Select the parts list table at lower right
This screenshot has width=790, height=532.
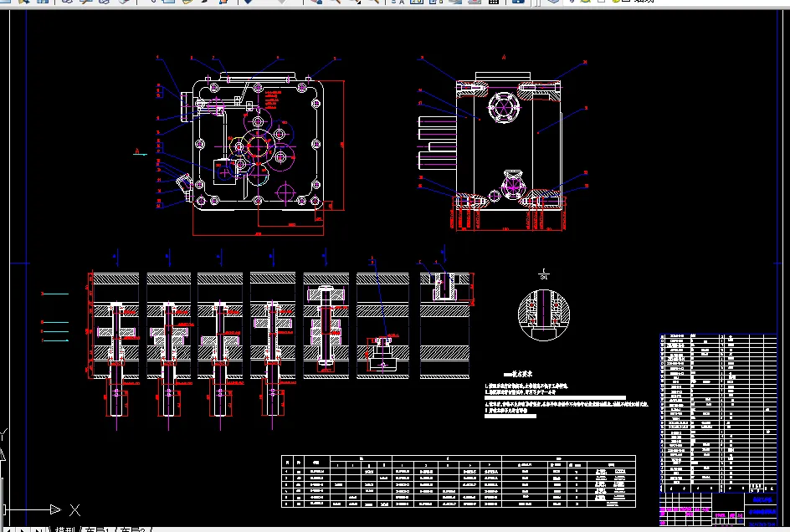click(x=719, y=413)
